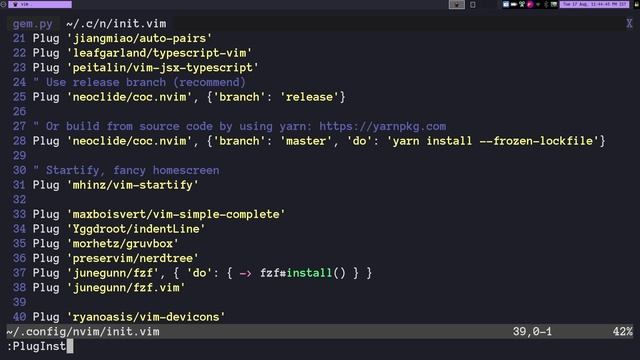
Task: Click 'peitalin/vim-jsx-typescript' on line 23
Action: [x=162, y=68]
